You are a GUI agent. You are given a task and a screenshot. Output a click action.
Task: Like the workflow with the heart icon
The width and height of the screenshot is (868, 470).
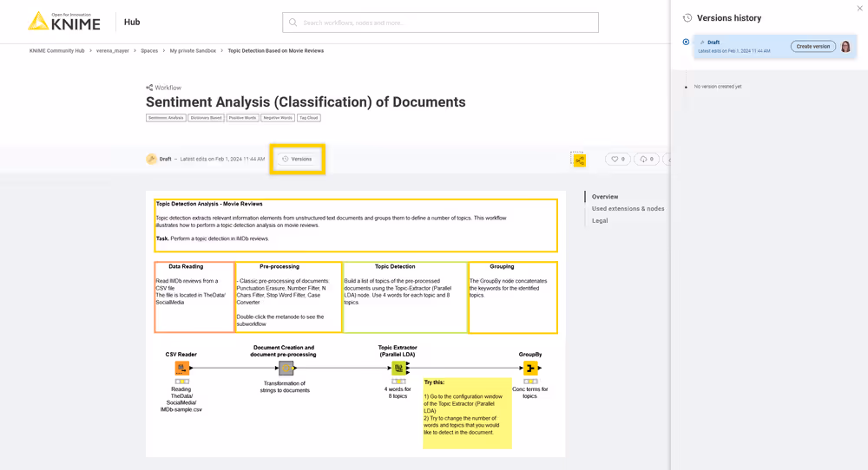(617, 160)
